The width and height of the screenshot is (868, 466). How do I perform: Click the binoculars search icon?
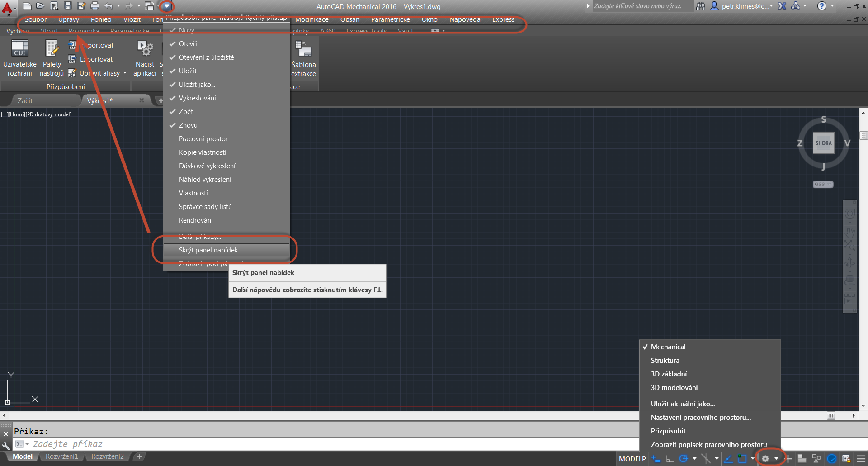[x=701, y=6]
